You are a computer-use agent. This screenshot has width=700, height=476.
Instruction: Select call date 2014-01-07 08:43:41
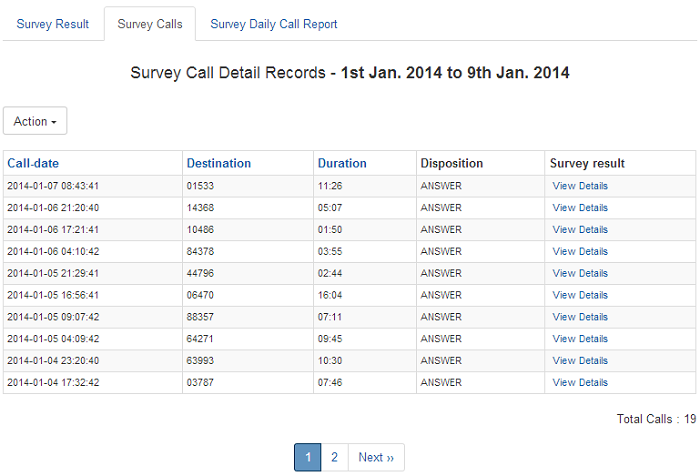click(53, 186)
